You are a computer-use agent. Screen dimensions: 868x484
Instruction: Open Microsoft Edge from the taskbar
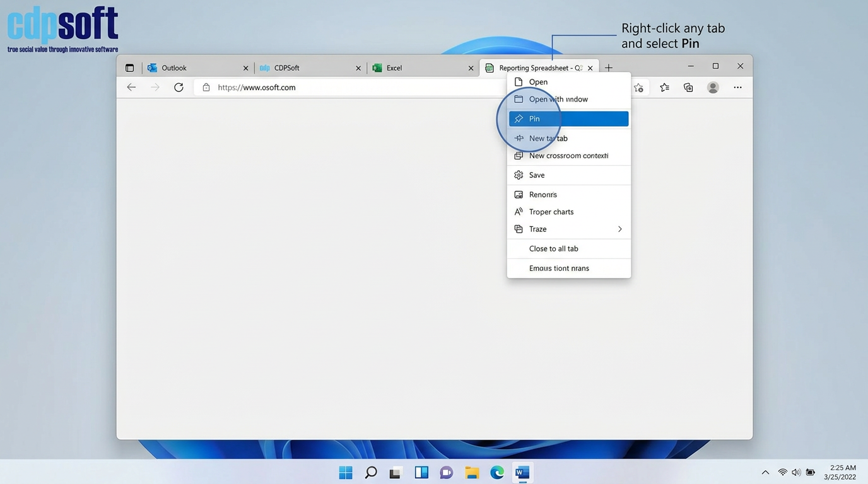[497, 473]
